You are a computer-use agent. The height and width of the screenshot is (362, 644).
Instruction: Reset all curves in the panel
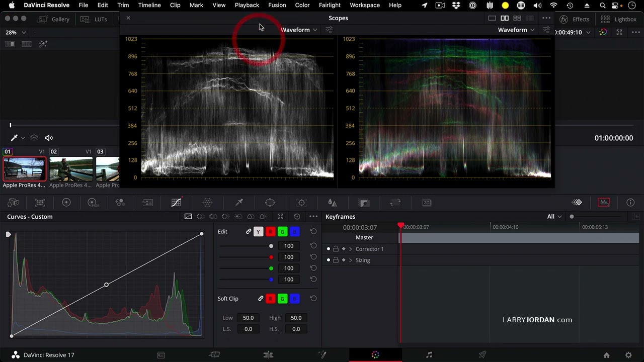[297, 217]
